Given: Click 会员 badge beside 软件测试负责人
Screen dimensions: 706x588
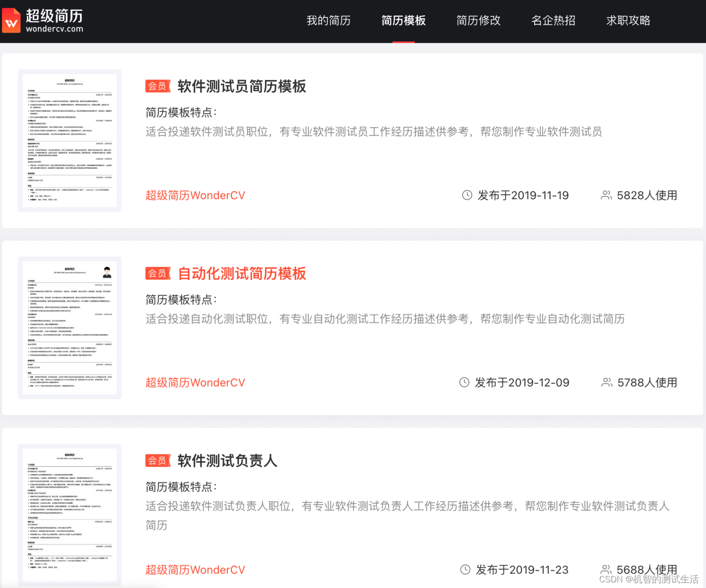Looking at the screenshot, I should 158,461.
